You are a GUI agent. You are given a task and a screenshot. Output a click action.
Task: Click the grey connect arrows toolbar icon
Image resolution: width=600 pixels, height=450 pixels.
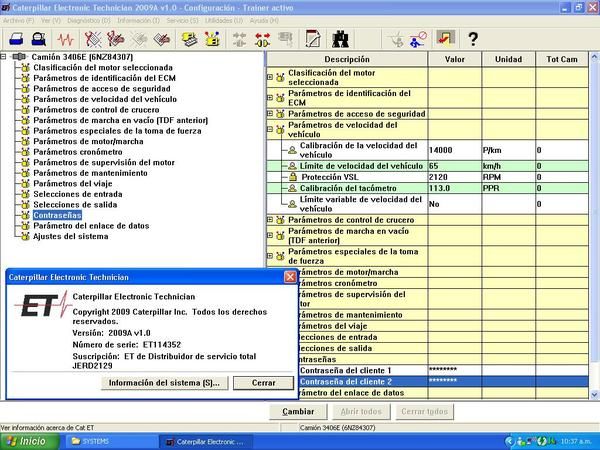click(240, 39)
